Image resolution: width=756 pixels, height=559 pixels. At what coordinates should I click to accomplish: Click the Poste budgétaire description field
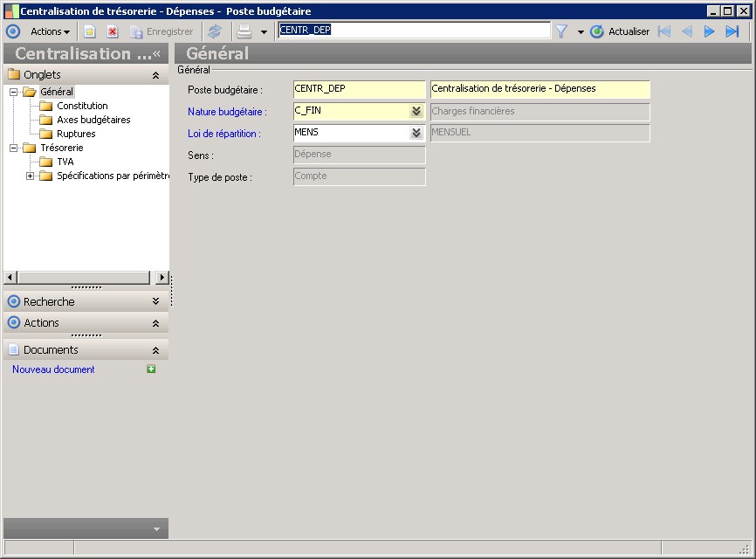point(540,89)
